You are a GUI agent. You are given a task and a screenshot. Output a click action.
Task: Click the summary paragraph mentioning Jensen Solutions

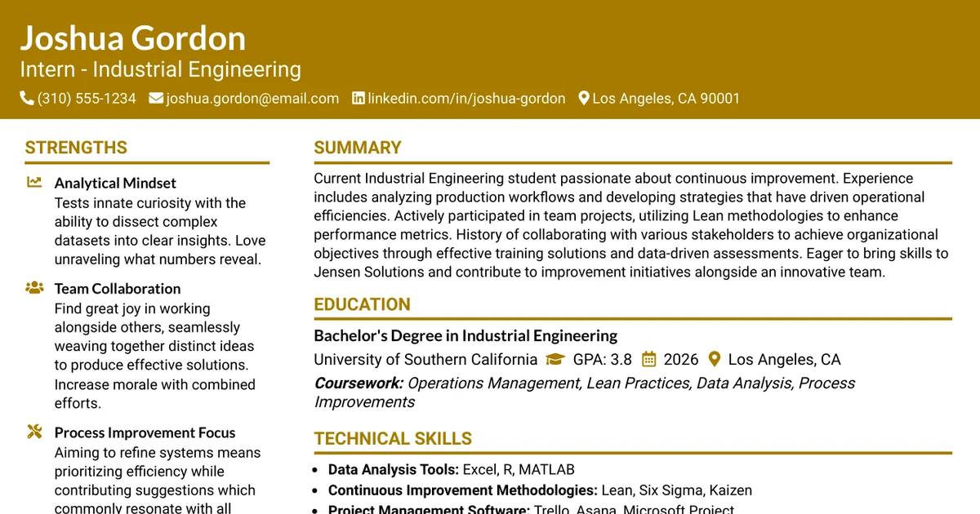click(631, 225)
